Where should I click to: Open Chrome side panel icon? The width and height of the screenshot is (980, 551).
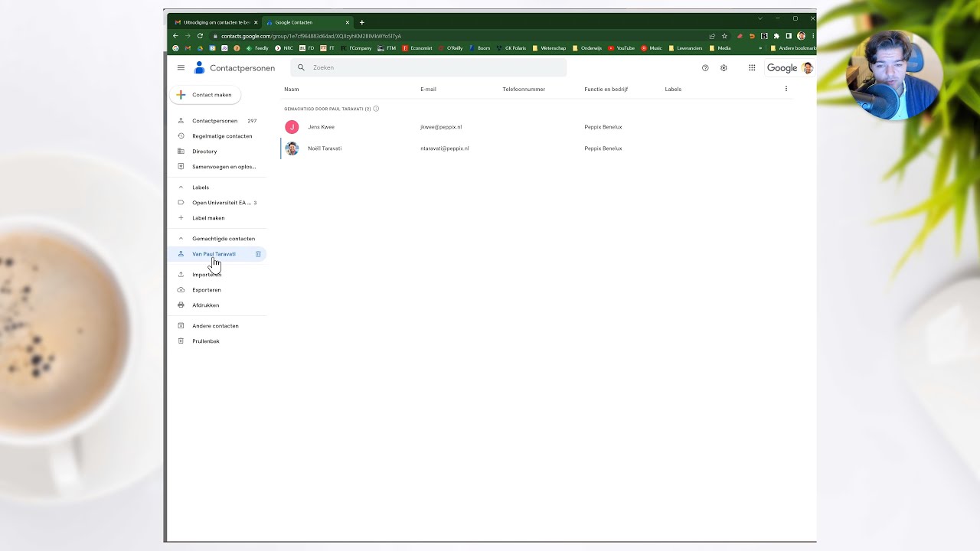(789, 36)
